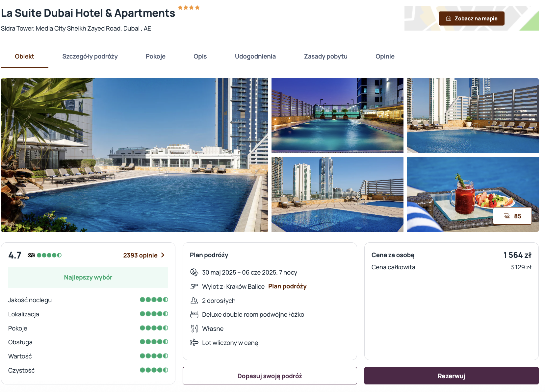
Task: Click the calendar globe icon beside travel dates
Action: click(194, 272)
